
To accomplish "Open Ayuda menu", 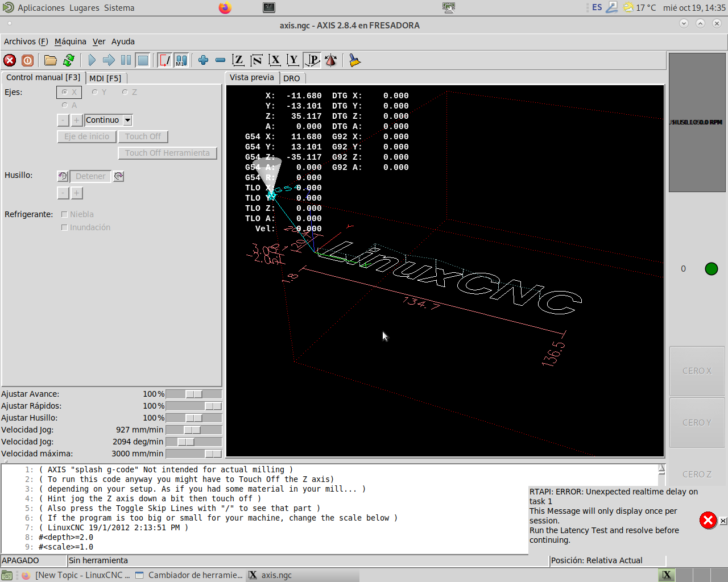I will (123, 41).
